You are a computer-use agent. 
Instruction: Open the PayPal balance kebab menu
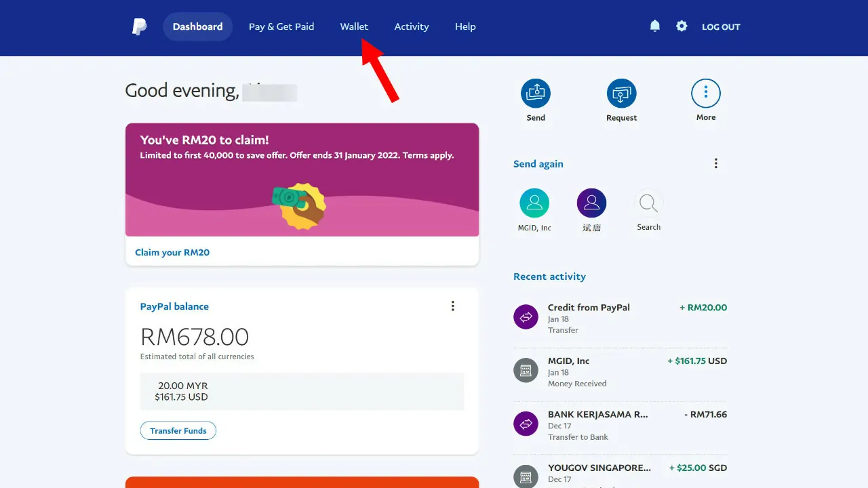[452, 306]
